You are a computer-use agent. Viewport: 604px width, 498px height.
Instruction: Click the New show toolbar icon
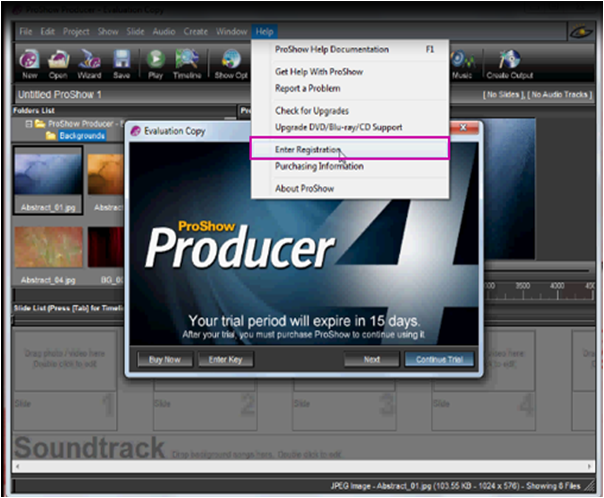30,64
